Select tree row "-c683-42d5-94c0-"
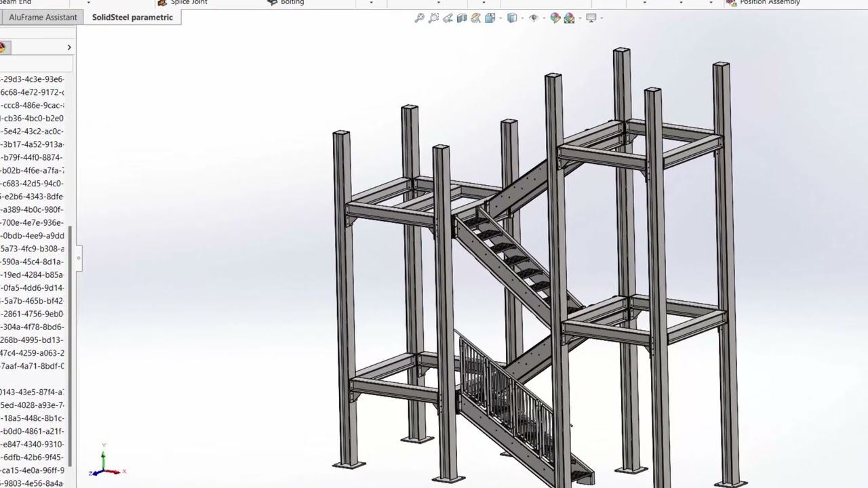The width and height of the screenshot is (868, 488). [33, 184]
